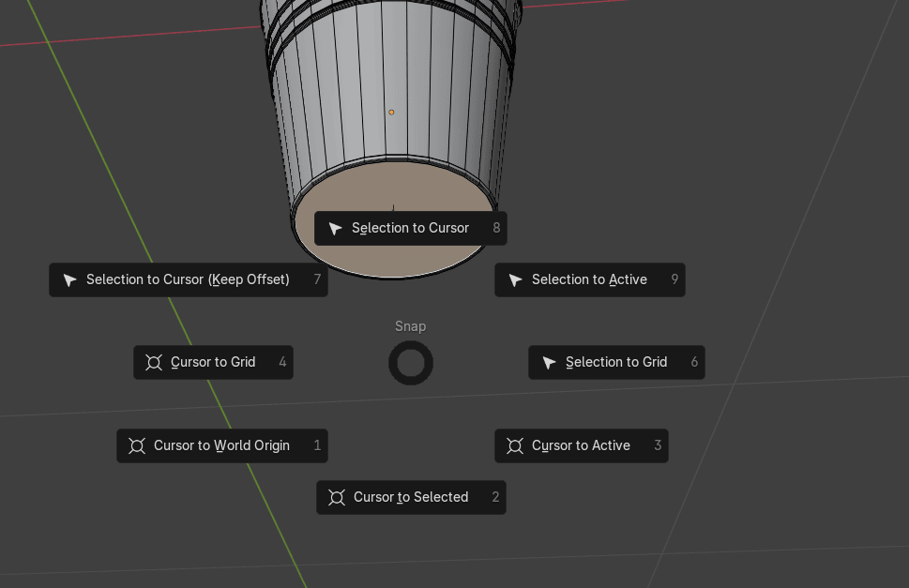The width and height of the screenshot is (909, 588).
Task: Select the Cursor to World Origin text
Action: point(221,445)
